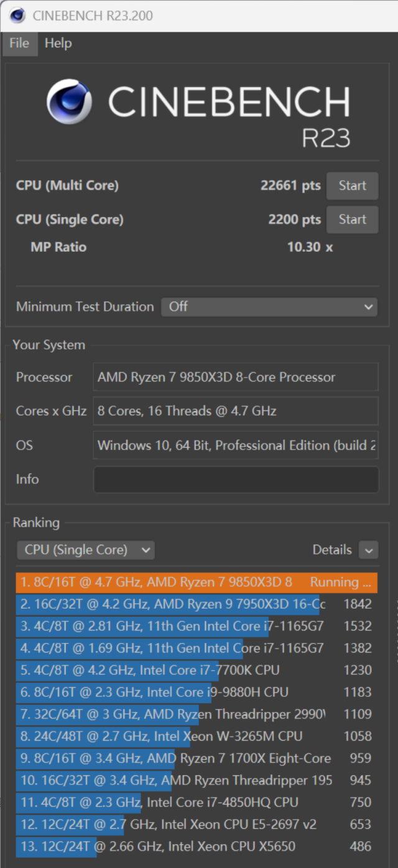Start the CPU Multi Core test

pyautogui.click(x=353, y=185)
